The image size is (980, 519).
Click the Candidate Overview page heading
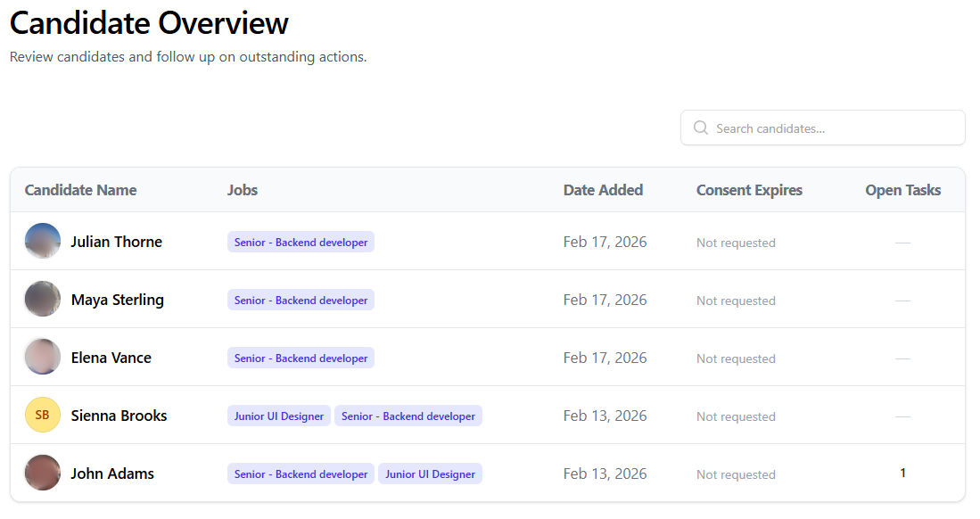tap(149, 23)
